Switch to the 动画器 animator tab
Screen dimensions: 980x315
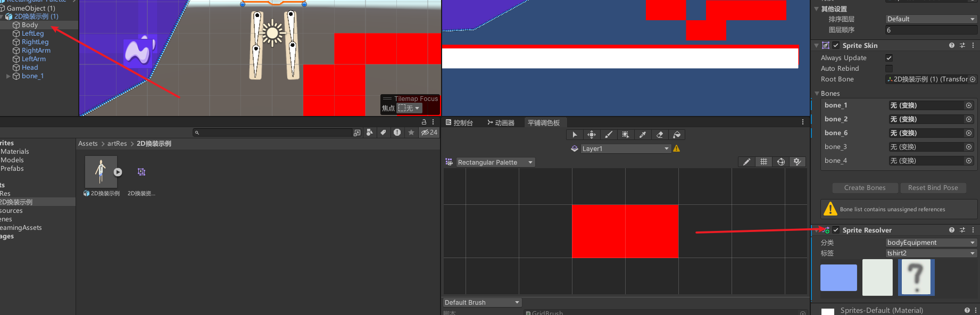pos(501,123)
